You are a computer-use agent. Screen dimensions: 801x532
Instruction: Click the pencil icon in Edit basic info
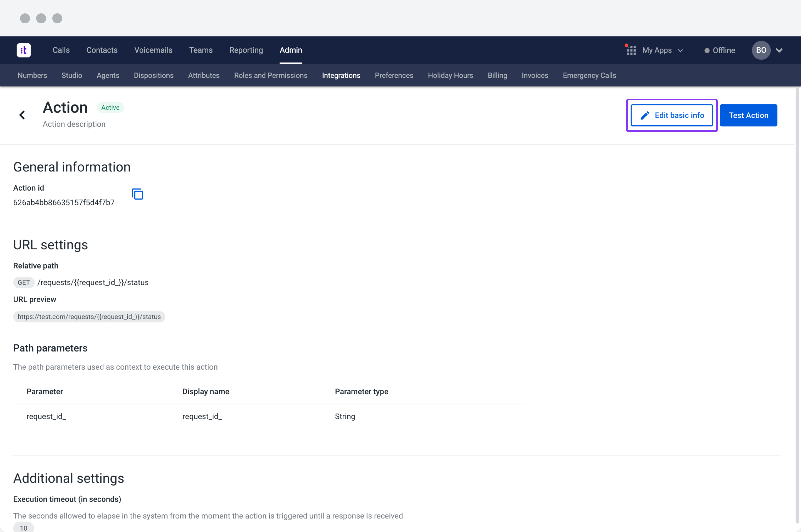pos(644,115)
